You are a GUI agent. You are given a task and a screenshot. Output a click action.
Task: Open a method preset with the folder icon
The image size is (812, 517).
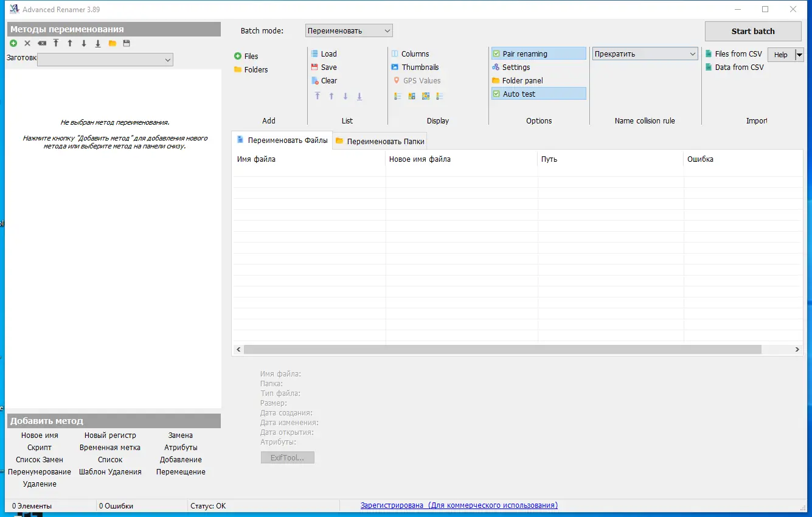pos(112,43)
